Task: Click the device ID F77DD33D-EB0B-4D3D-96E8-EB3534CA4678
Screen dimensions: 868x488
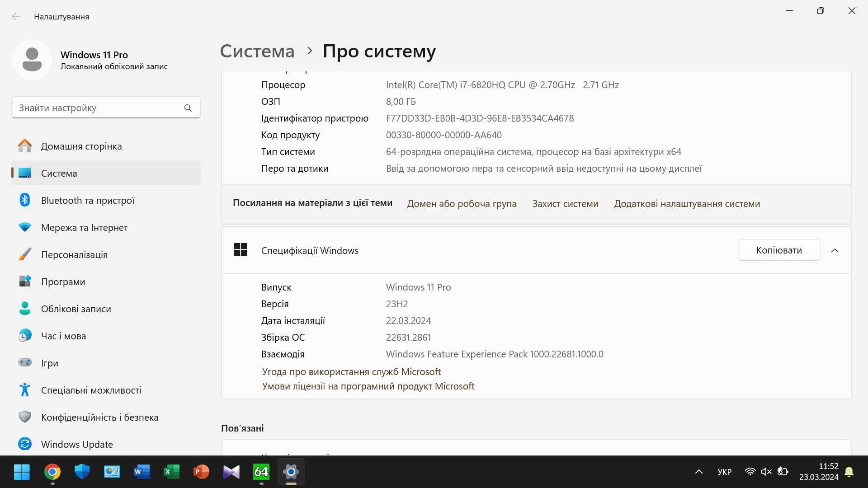Action: point(480,118)
